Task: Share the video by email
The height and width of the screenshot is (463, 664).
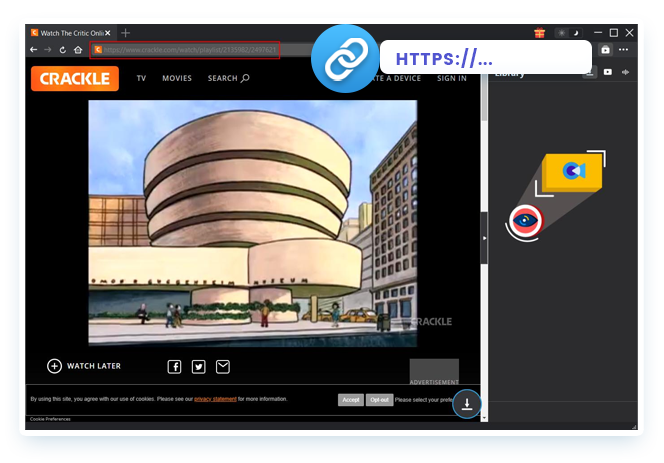Action: coord(223,366)
